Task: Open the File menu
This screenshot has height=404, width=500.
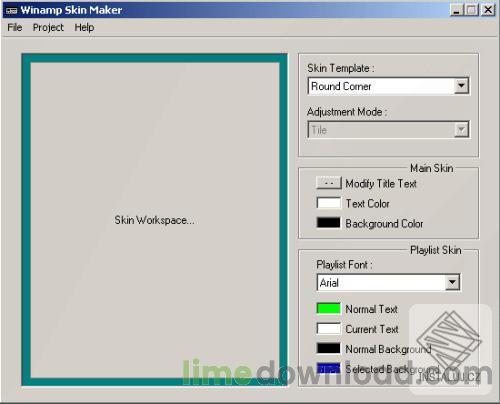Action: (x=15, y=27)
